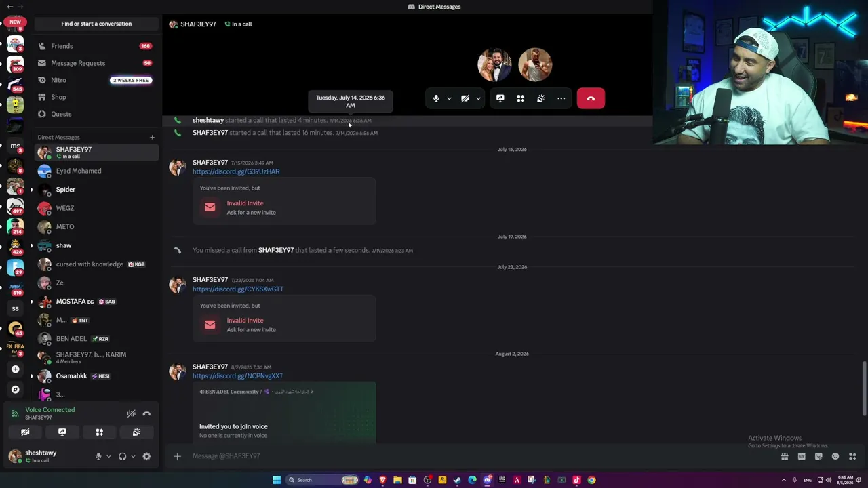Open Steam from the taskbar
This screenshot has width=868, height=488.
point(457,480)
